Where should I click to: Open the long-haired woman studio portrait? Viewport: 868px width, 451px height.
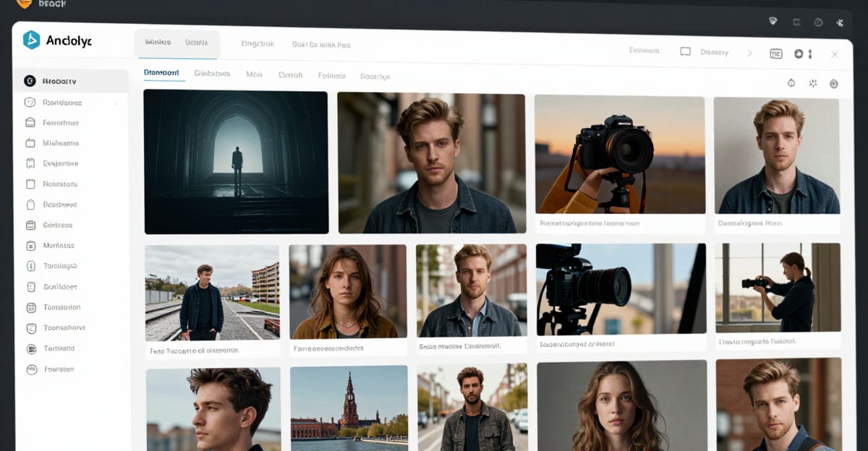tap(622, 405)
